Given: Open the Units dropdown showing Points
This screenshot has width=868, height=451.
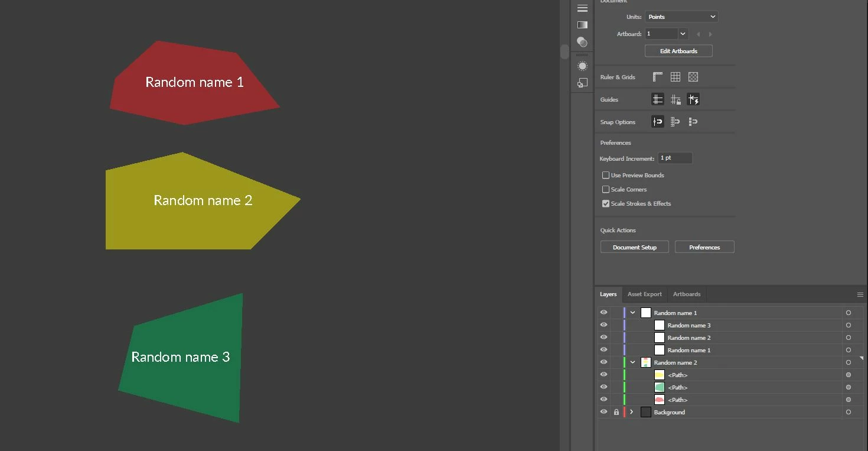Looking at the screenshot, I should [681, 17].
